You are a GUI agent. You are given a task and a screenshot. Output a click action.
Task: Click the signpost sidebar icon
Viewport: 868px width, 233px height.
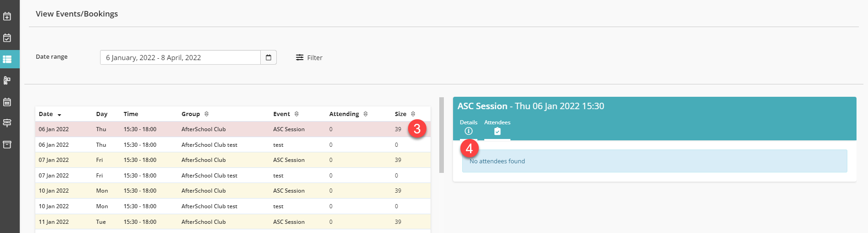7,123
